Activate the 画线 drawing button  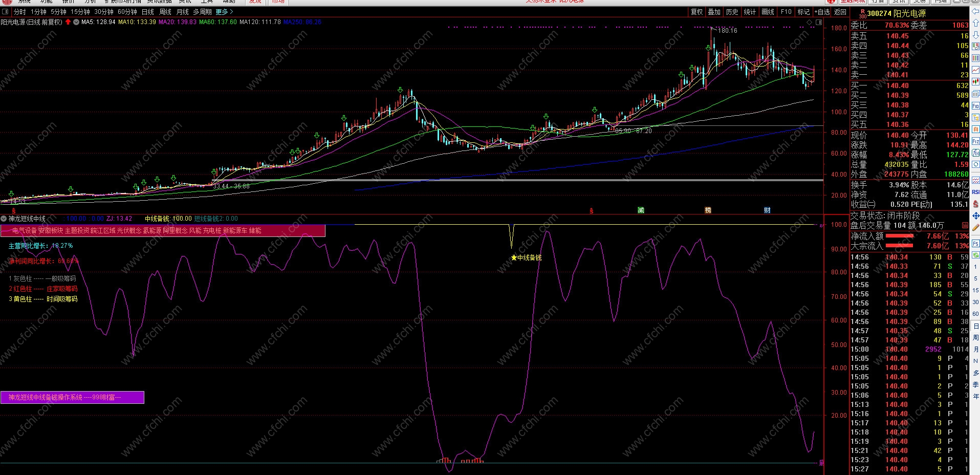pyautogui.click(x=768, y=12)
